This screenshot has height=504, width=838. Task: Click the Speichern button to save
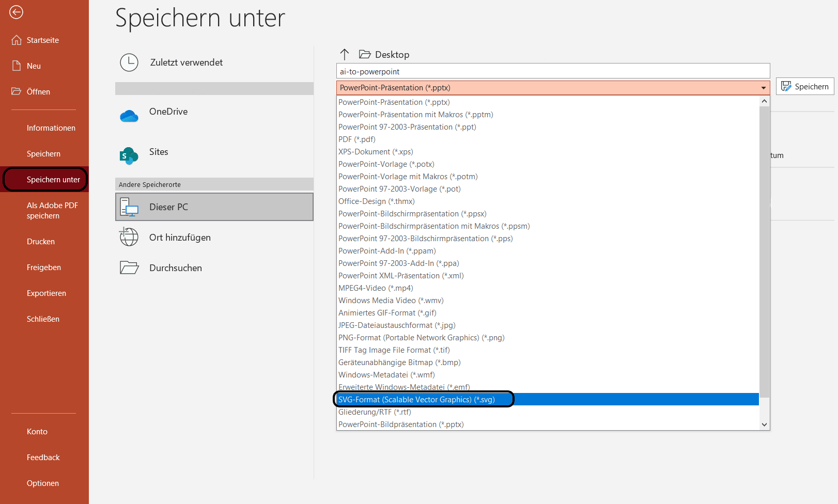804,86
